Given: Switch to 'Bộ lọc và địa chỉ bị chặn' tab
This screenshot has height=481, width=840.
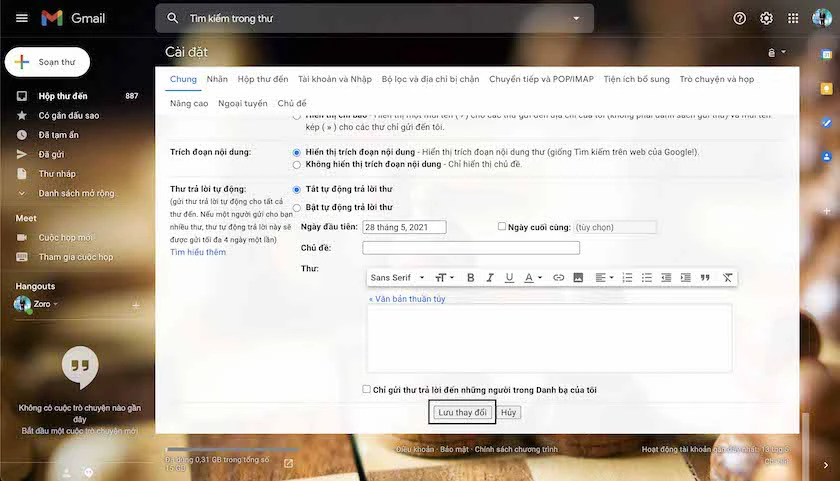Looking at the screenshot, I should pyautogui.click(x=430, y=79).
